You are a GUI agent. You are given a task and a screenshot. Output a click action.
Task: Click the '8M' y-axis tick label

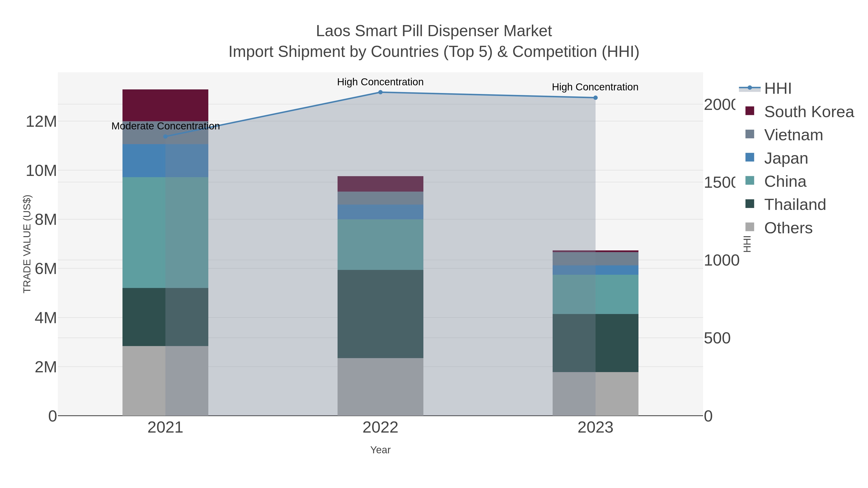point(46,220)
